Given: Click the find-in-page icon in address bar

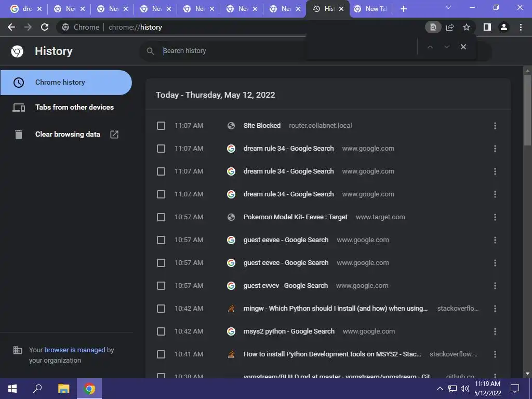Looking at the screenshot, I should point(433,27).
